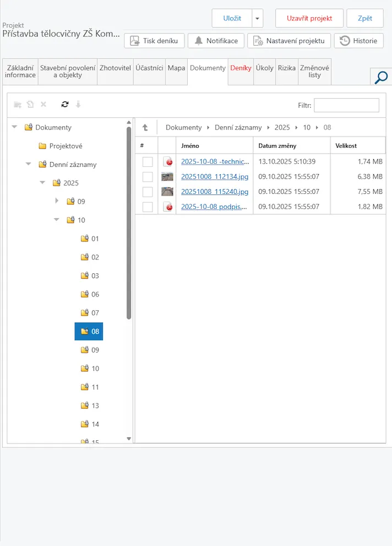This screenshot has height=546, width=392.
Task: Open the Uložit dropdown arrow
Action: (258, 18)
